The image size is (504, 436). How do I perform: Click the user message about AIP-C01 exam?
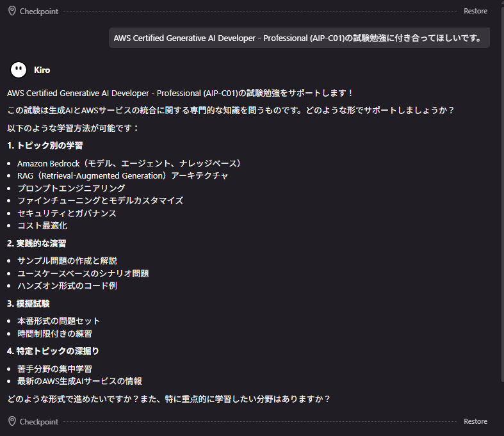click(x=299, y=38)
